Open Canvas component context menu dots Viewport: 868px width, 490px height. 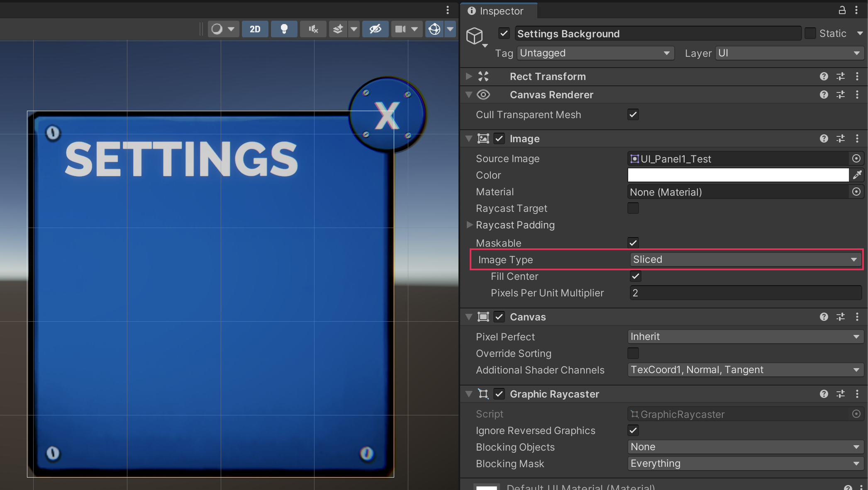click(x=857, y=317)
